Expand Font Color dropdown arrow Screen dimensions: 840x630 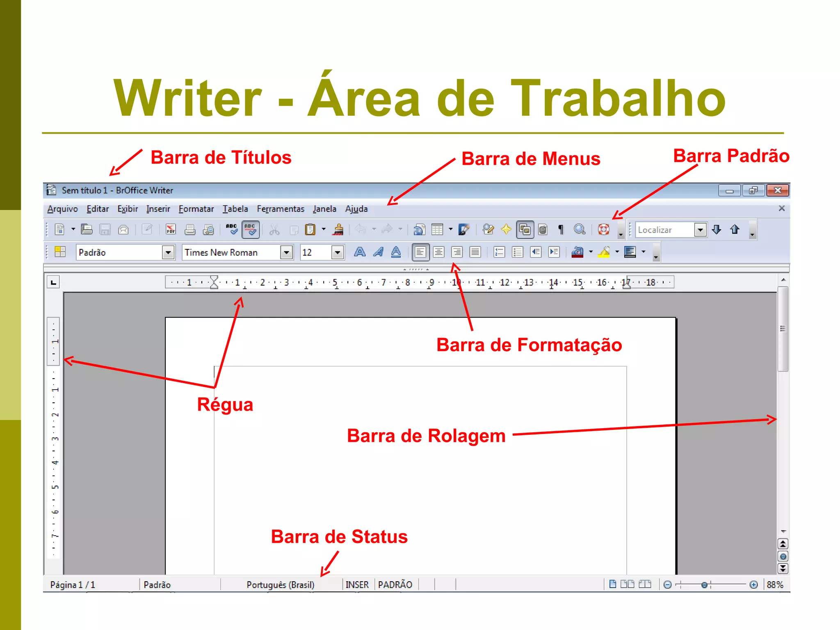click(591, 252)
